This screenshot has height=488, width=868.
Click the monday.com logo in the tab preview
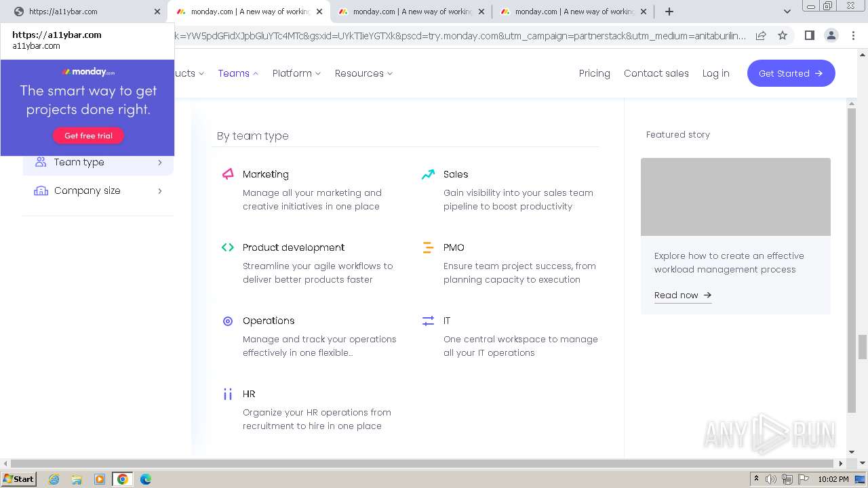[88, 72]
